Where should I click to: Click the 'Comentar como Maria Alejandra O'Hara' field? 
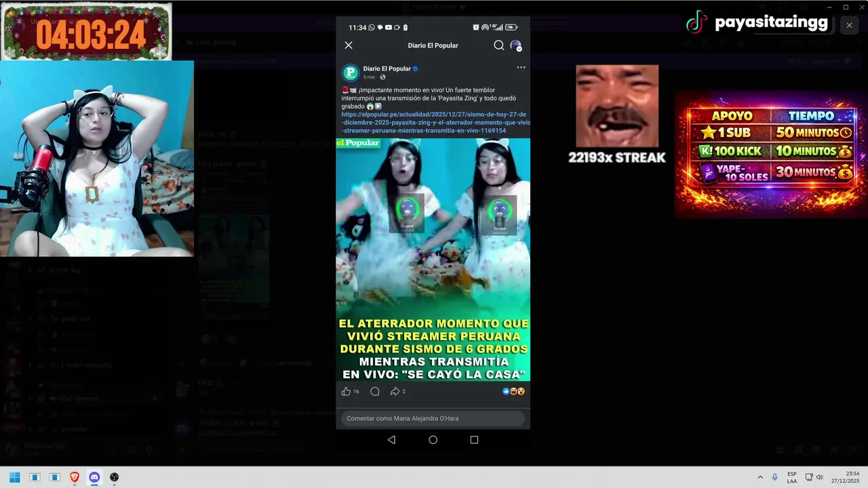(x=433, y=418)
